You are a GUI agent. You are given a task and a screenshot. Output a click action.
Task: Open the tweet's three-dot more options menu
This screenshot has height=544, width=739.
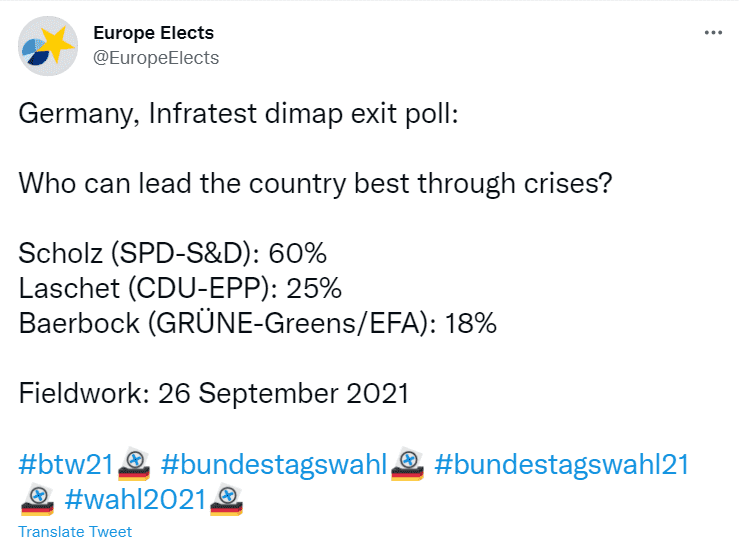click(713, 33)
